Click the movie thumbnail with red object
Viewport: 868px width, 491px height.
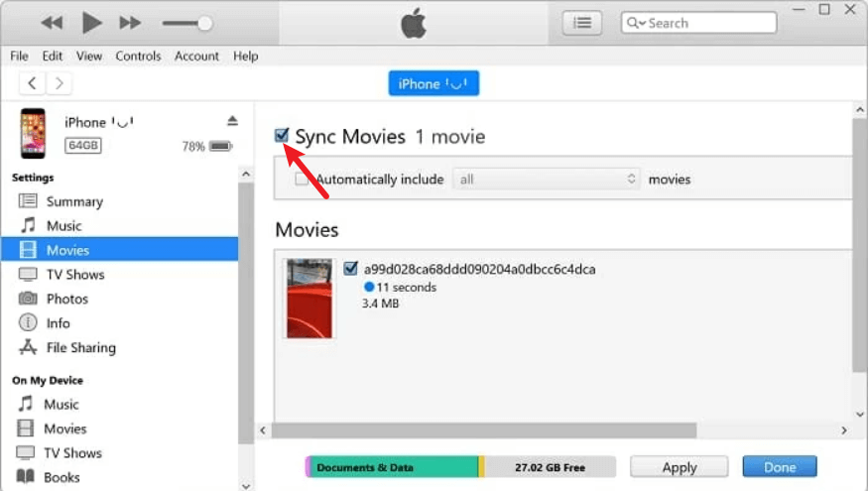point(310,299)
